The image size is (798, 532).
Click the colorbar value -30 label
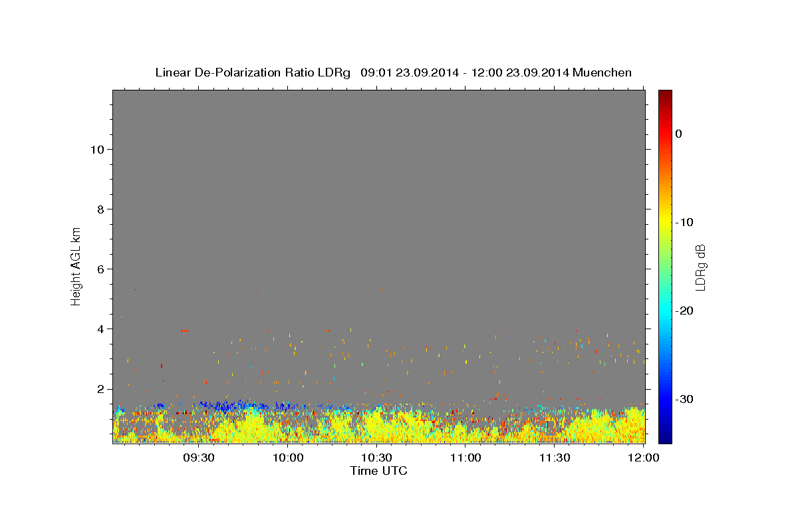pyautogui.click(x=684, y=399)
